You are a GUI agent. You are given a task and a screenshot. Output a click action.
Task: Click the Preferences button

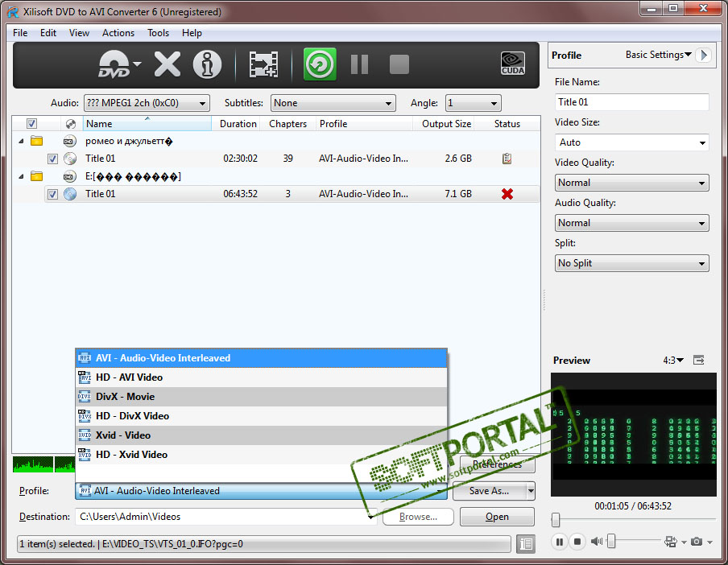(497, 464)
